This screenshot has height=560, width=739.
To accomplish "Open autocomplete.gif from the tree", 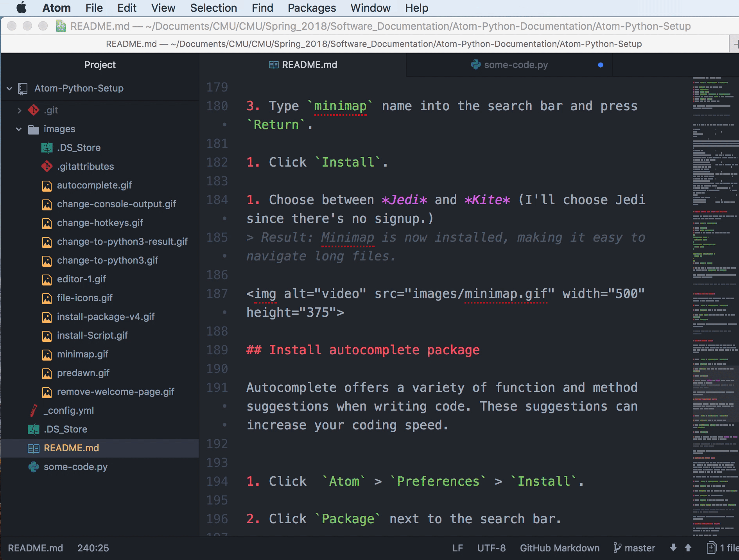I will point(94,185).
